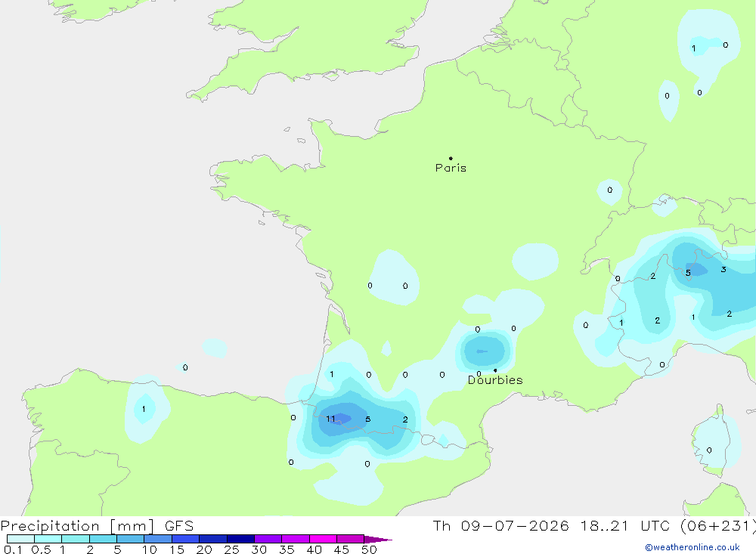756x554 pixels.
Task: Pick the 10–15 mm legend swatch
Action: click(x=158, y=539)
